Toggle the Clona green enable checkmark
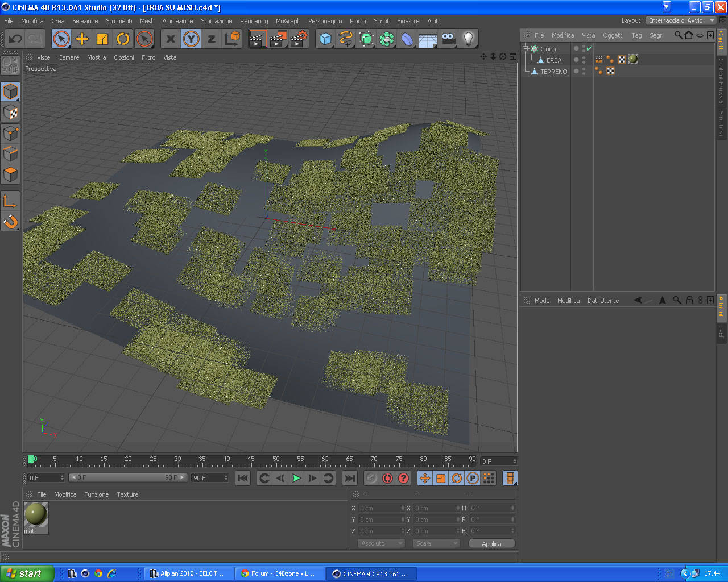The image size is (728, 582). point(589,48)
